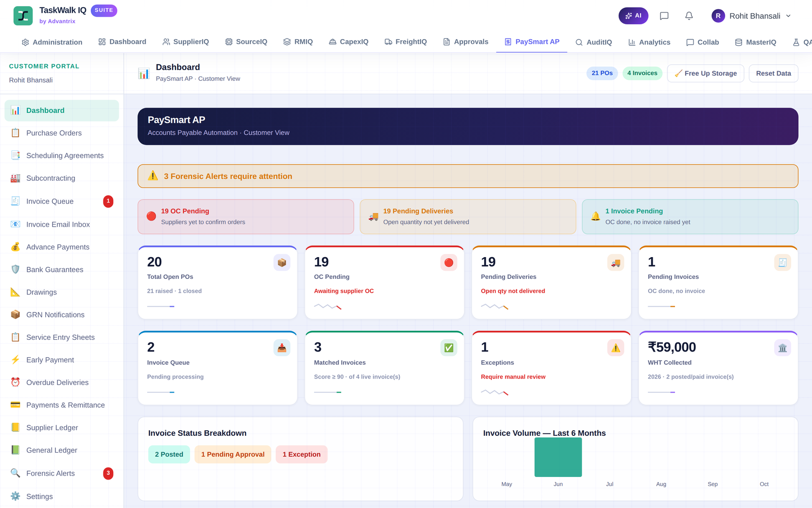The width and height of the screenshot is (812, 508).
Task: Open Invoice Email Inbox
Action: coord(62,224)
